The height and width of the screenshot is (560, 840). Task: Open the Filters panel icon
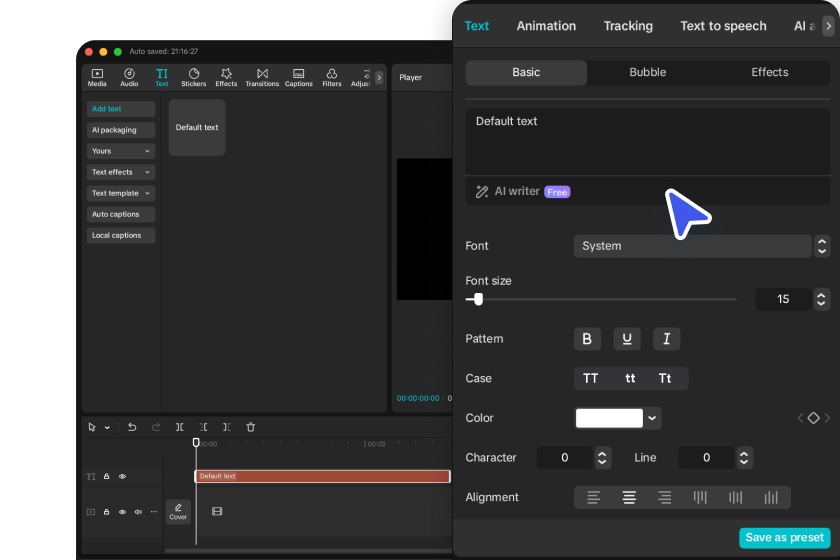click(332, 77)
